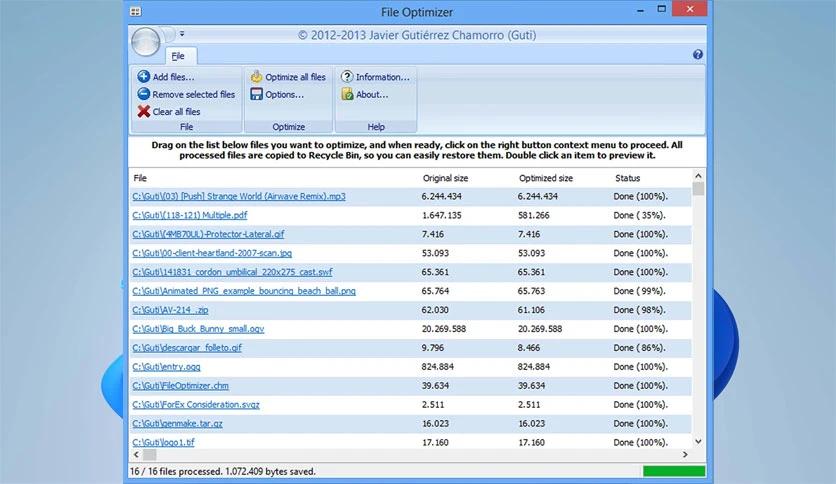Click the 824.884 original size cell
This screenshot has width=836, height=484.
click(x=438, y=367)
